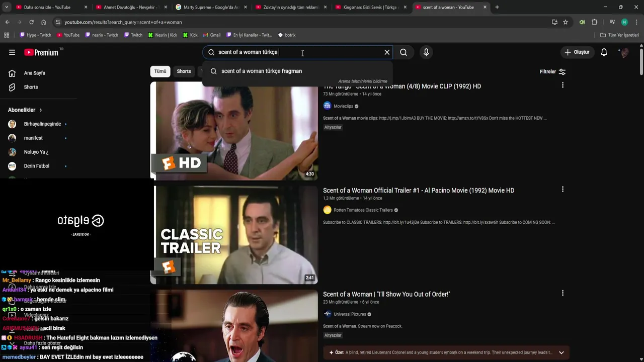
Task: Choose suggestion scent of a woman türkçe fragman
Action: click(297, 71)
